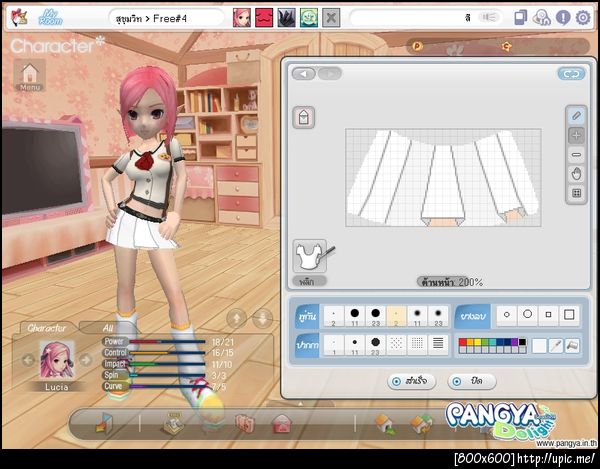This screenshot has height=469, width=600.
Task: Go to next character with right arrow
Action: point(86,360)
